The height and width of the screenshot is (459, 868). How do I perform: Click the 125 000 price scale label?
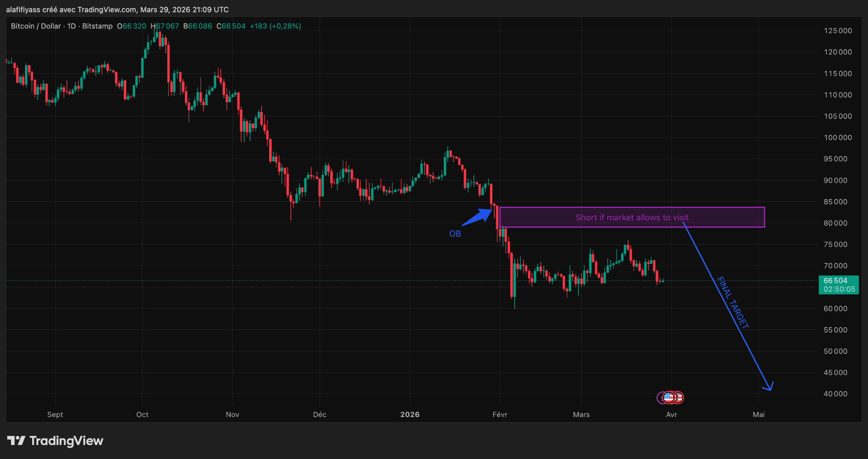[837, 31]
